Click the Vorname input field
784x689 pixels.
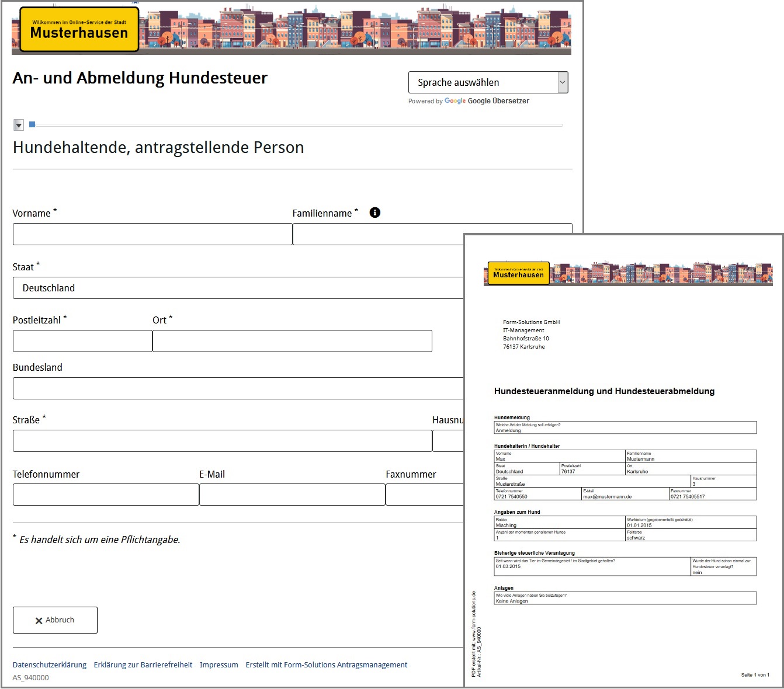[152, 234]
